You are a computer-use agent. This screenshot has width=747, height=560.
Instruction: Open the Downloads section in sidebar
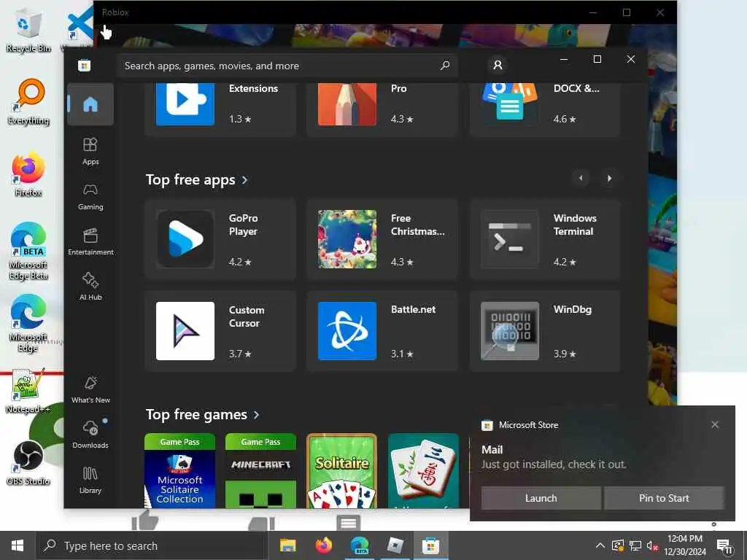[90, 435]
